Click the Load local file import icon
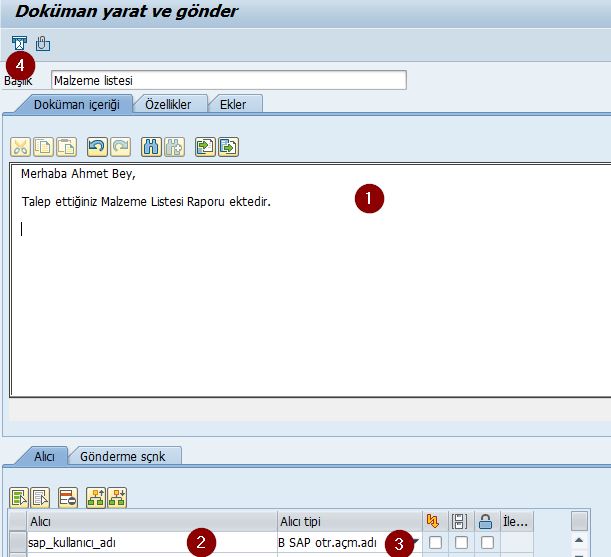This screenshot has width=611, height=557. (205, 147)
